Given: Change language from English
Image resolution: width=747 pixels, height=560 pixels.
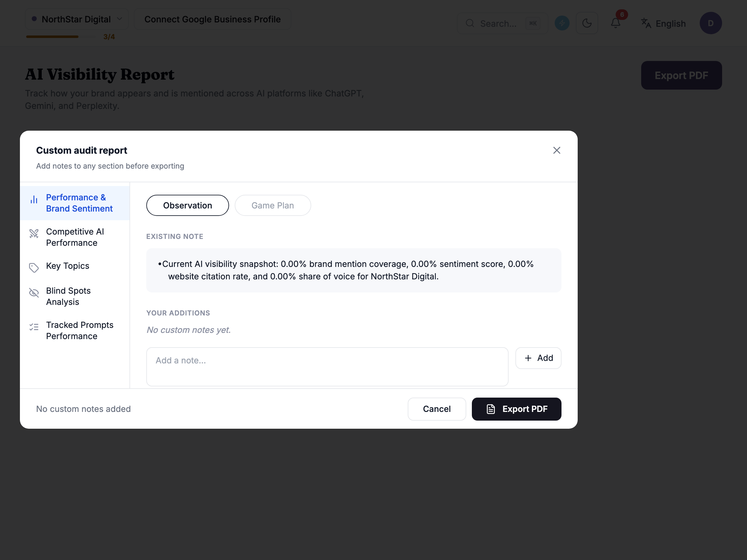Looking at the screenshot, I should click(x=663, y=23).
